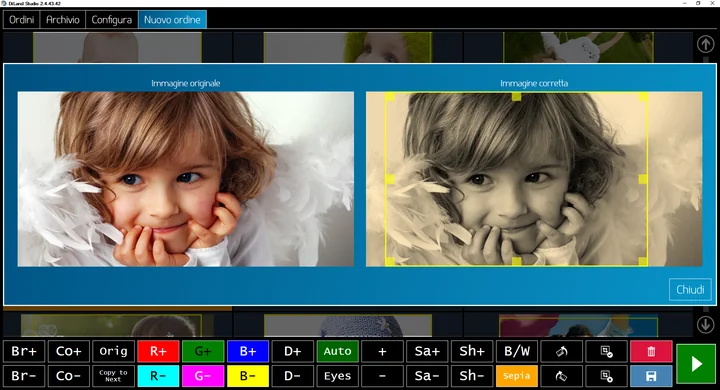Image resolution: width=720 pixels, height=390 pixels.
Task: Decrease red with the cyan R- button
Action: coord(158,376)
